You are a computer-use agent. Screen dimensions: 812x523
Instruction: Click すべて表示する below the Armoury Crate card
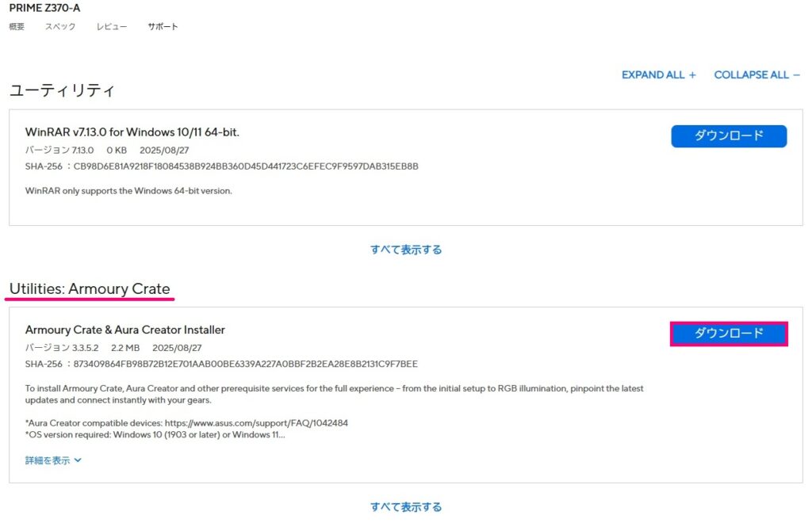405,507
